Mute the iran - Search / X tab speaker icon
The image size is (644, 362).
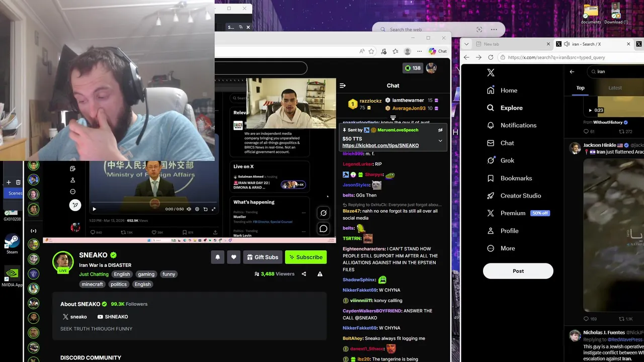coord(567,44)
